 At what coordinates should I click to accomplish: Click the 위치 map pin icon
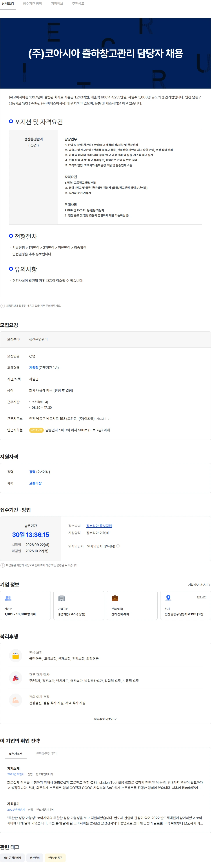[168, 598]
